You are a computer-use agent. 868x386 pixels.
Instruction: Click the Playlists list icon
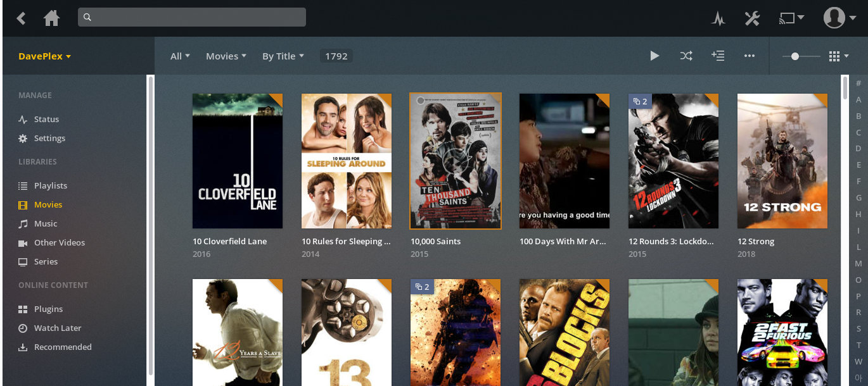pos(23,185)
